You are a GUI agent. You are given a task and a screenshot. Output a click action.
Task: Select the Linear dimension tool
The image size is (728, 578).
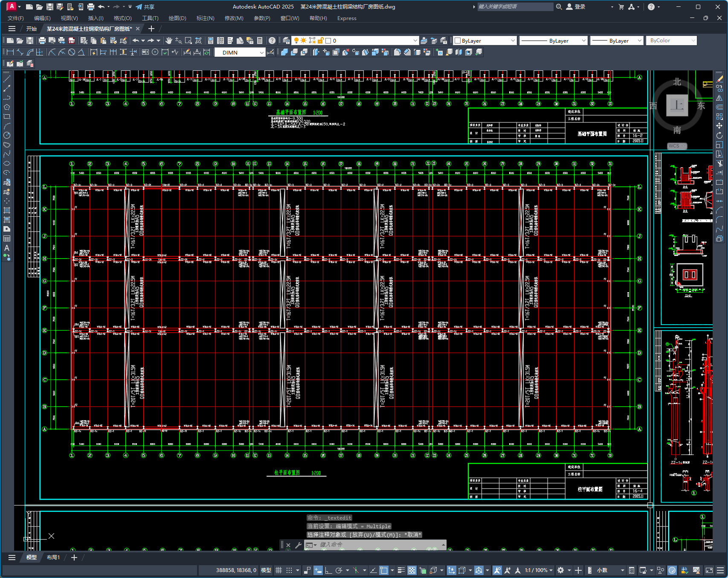coord(10,52)
